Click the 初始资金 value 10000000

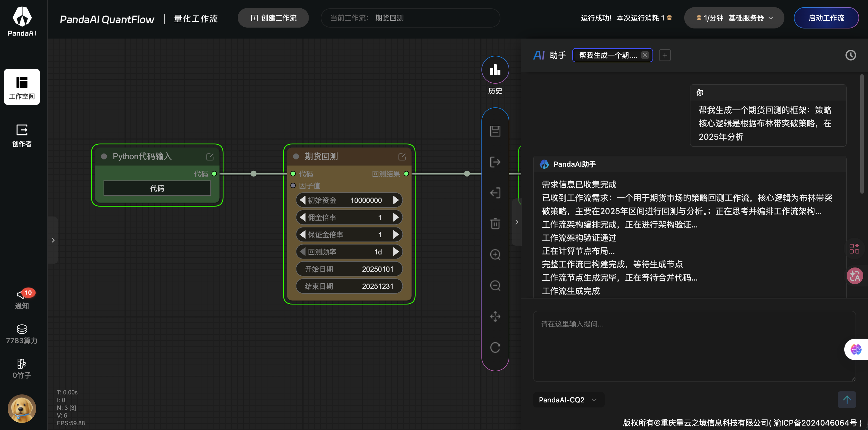366,200
